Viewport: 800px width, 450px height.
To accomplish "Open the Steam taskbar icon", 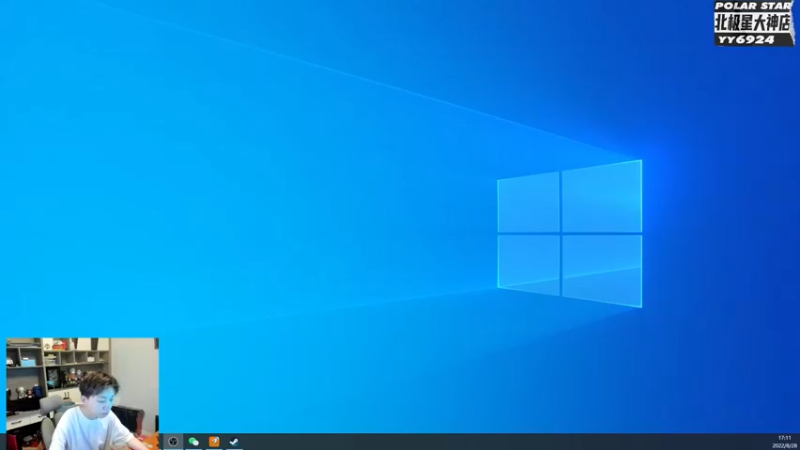I will (234, 441).
